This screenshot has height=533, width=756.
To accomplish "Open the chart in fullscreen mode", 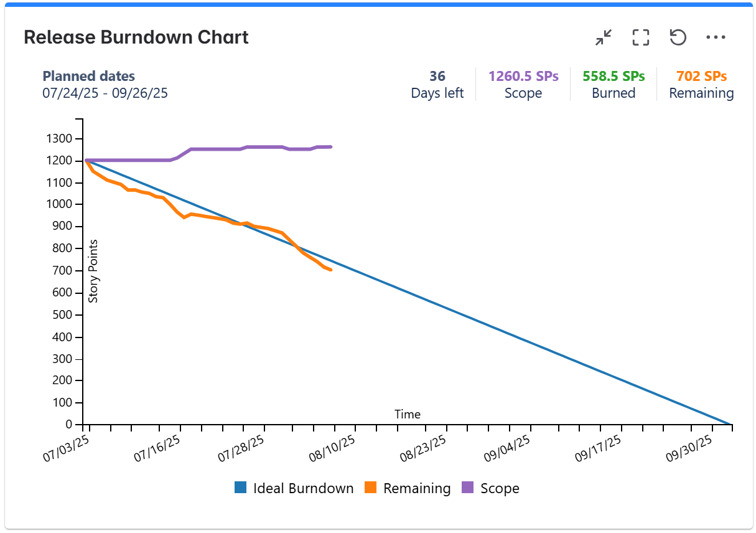I will (x=640, y=37).
